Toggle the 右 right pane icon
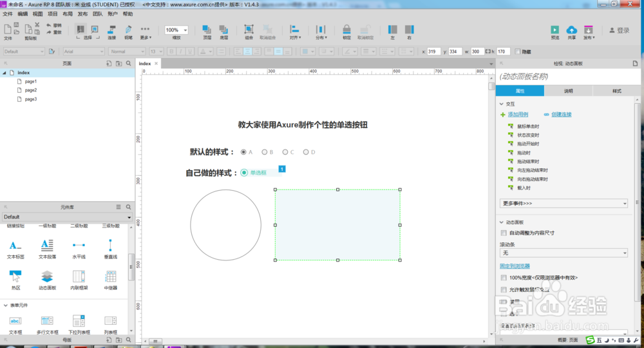Image resolution: width=644 pixels, height=348 pixels. click(409, 30)
